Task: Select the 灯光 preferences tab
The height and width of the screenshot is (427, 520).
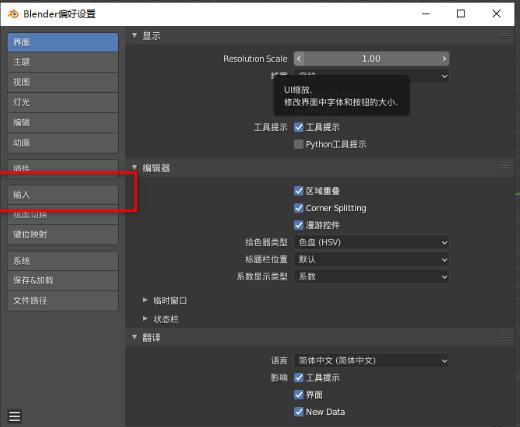Action: pyautogui.click(x=63, y=102)
